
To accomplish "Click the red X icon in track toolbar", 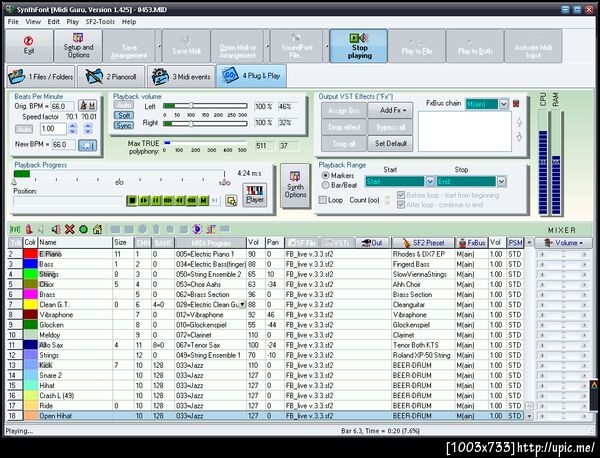I will (x=70, y=229).
